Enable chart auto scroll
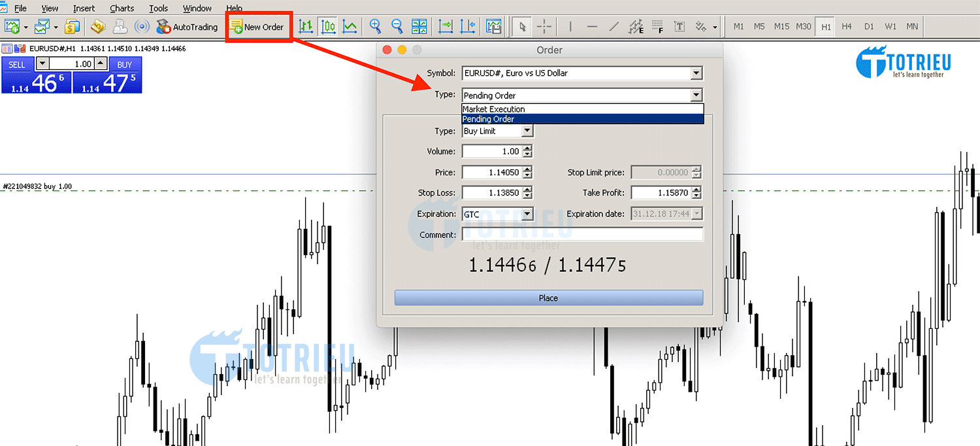 pyautogui.click(x=445, y=26)
